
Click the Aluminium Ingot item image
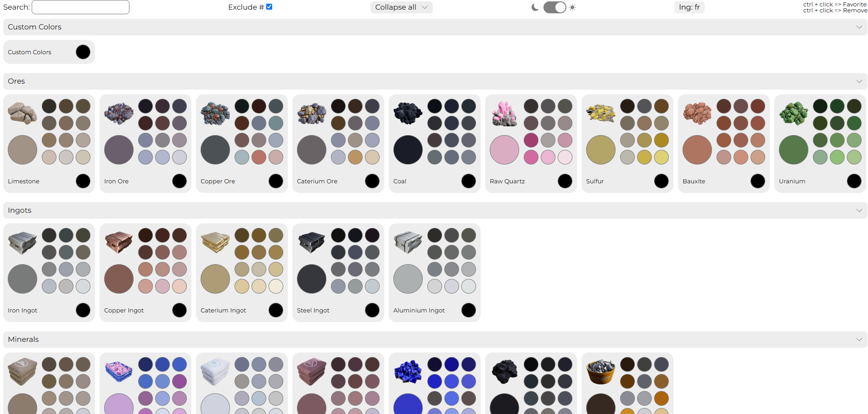point(408,243)
